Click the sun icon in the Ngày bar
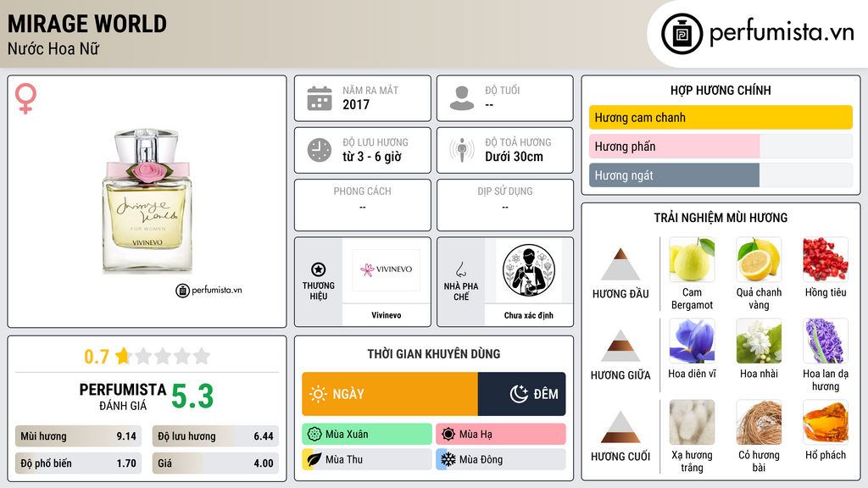Screen dimensions: 868x488 click(318, 394)
